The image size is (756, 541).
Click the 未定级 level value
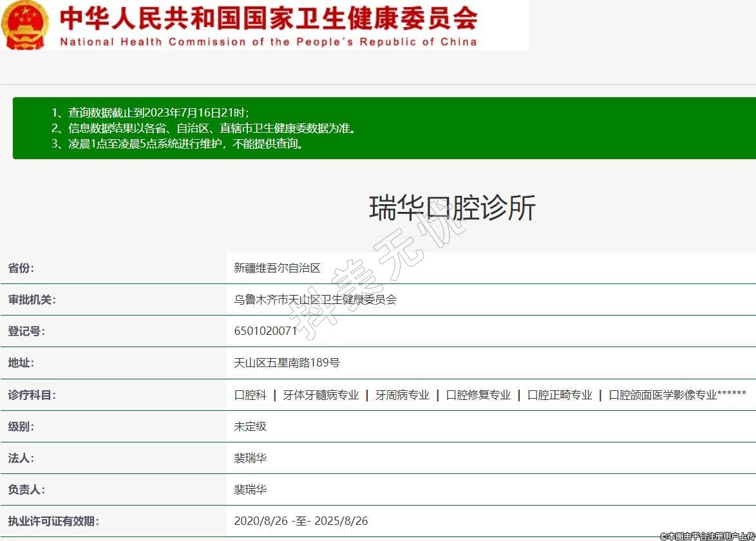point(250,426)
